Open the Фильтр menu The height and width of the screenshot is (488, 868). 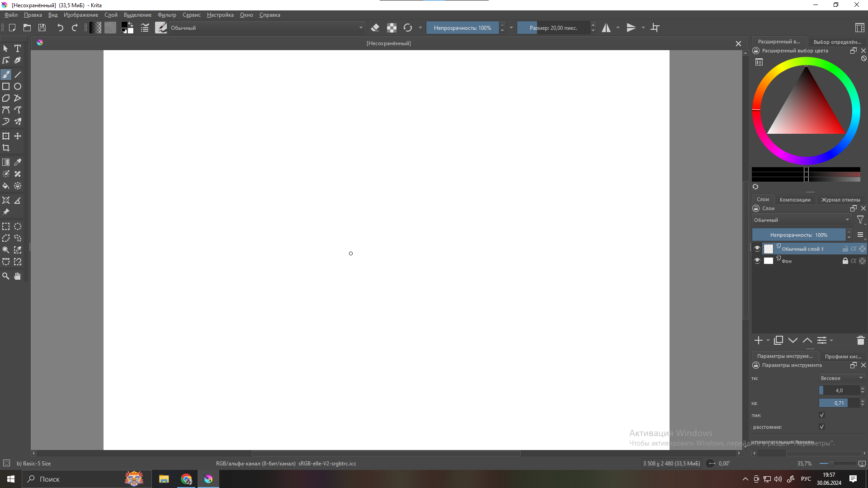[x=167, y=15]
